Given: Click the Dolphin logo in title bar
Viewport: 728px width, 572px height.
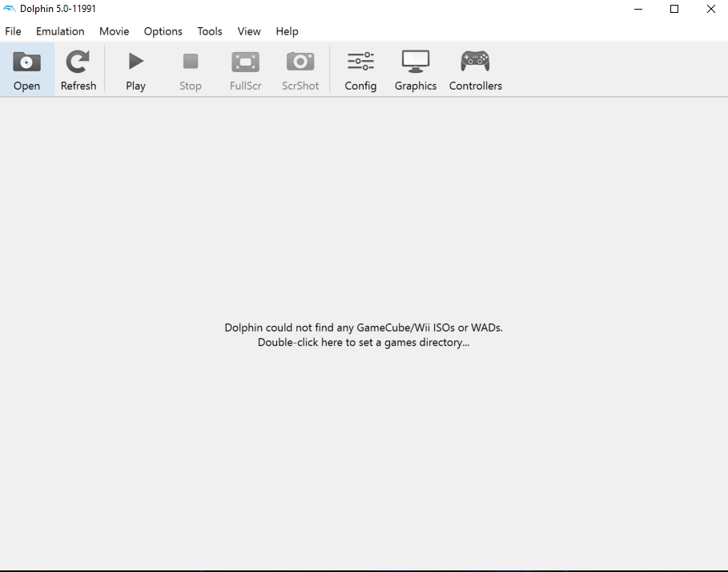Looking at the screenshot, I should (10, 9).
